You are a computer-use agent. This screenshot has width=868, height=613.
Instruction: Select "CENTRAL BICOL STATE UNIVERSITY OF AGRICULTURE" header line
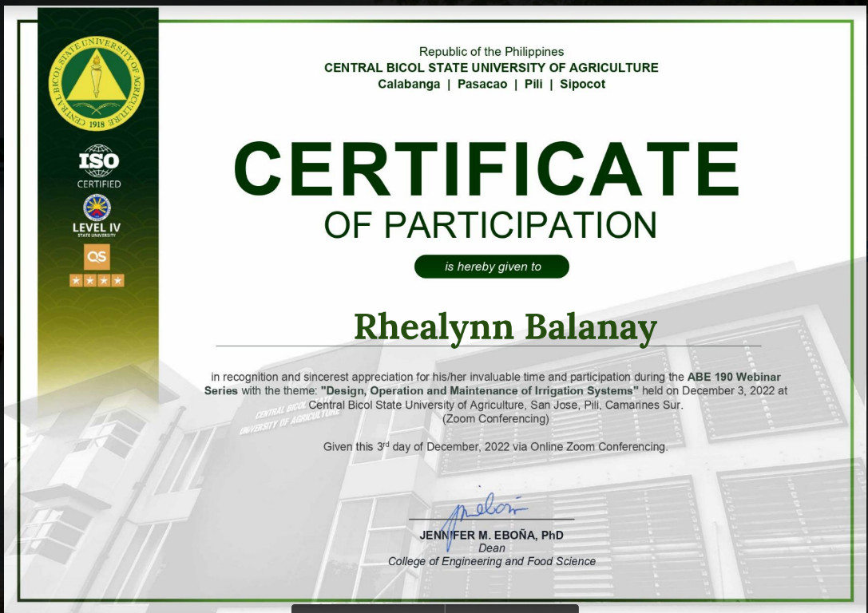492,68
